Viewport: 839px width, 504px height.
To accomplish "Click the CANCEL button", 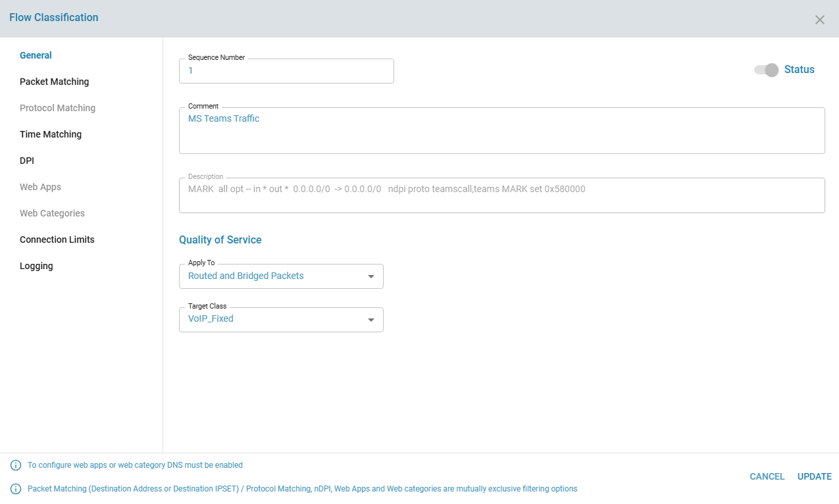I will [x=767, y=476].
